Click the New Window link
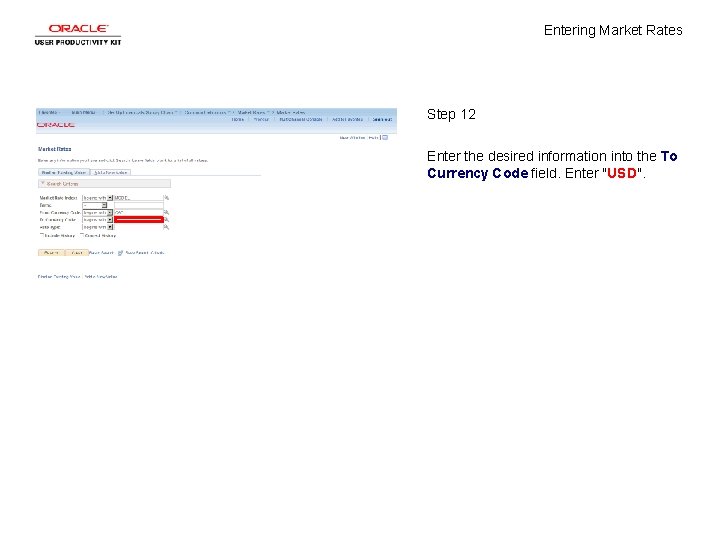The width and height of the screenshot is (720, 540). tap(352, 138)
